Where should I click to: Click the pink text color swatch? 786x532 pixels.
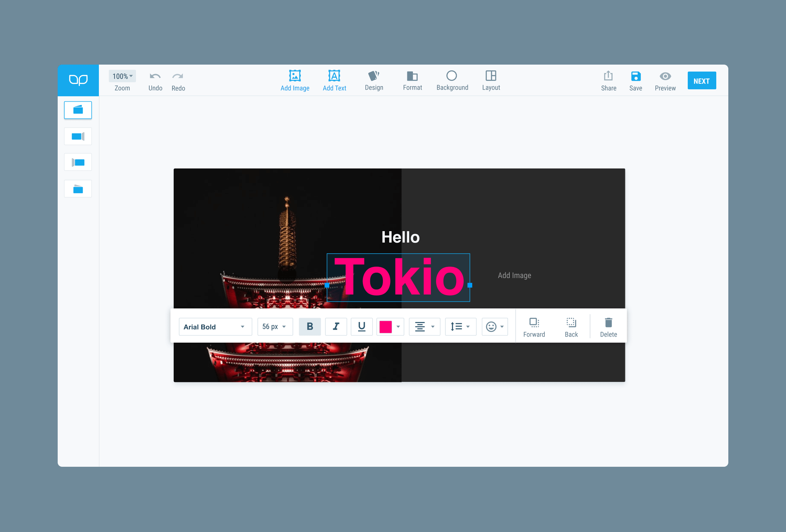[x=385, y=326]
